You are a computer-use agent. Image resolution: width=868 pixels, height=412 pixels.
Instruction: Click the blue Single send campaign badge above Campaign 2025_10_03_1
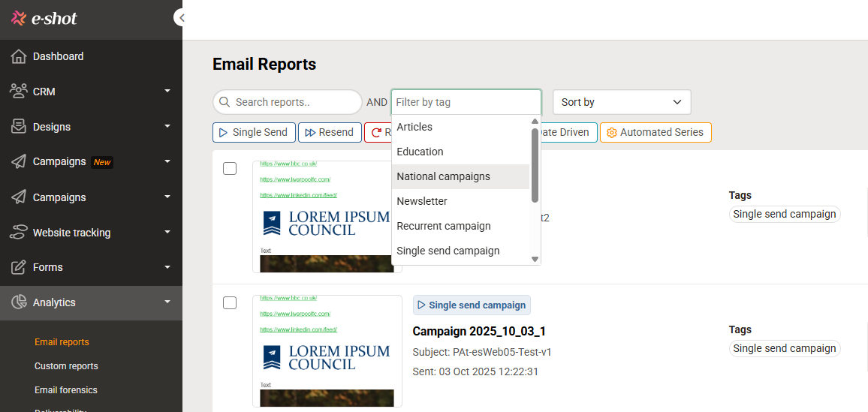coord(472,305)
